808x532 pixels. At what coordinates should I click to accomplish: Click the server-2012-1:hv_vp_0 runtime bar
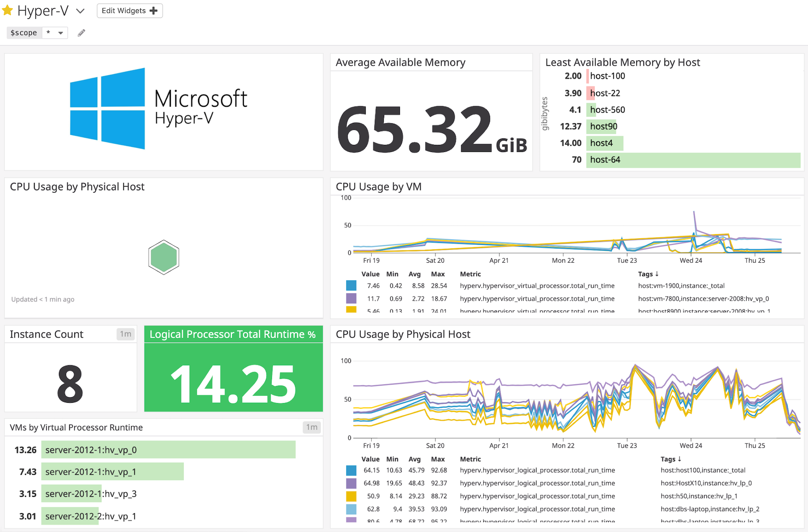click(169, 449)
